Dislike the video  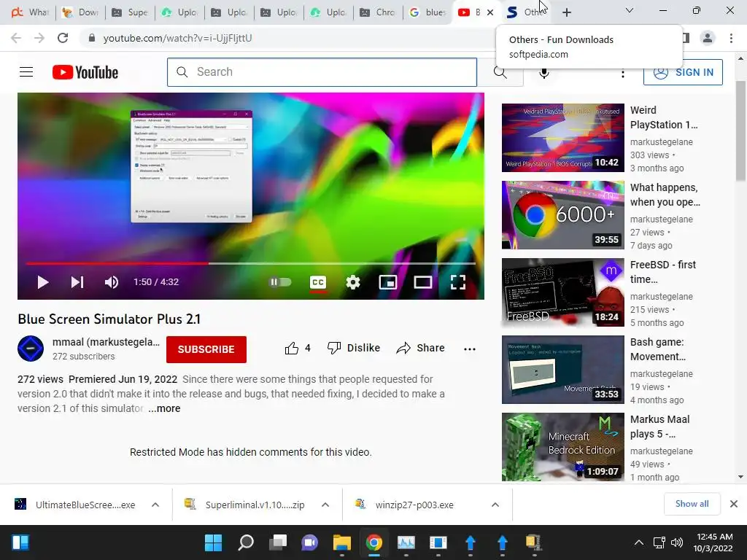[354, 348]
